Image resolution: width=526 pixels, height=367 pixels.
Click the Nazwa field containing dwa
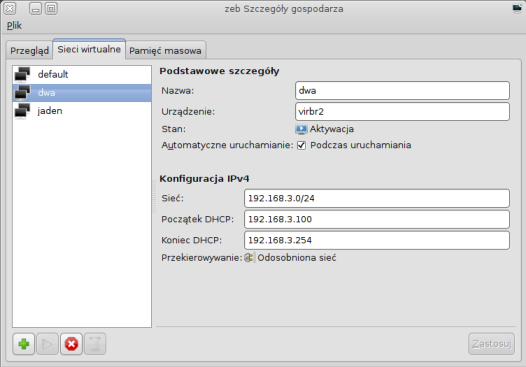(402, 91)
